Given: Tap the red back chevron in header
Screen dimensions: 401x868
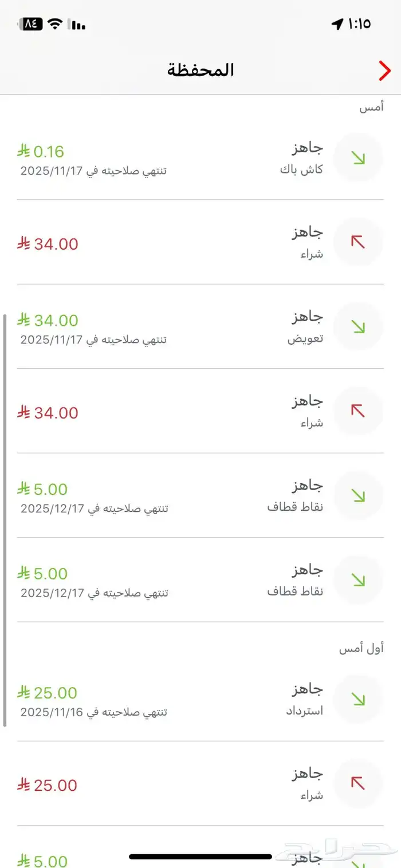Looking at the screenshot, I should 384,71.
